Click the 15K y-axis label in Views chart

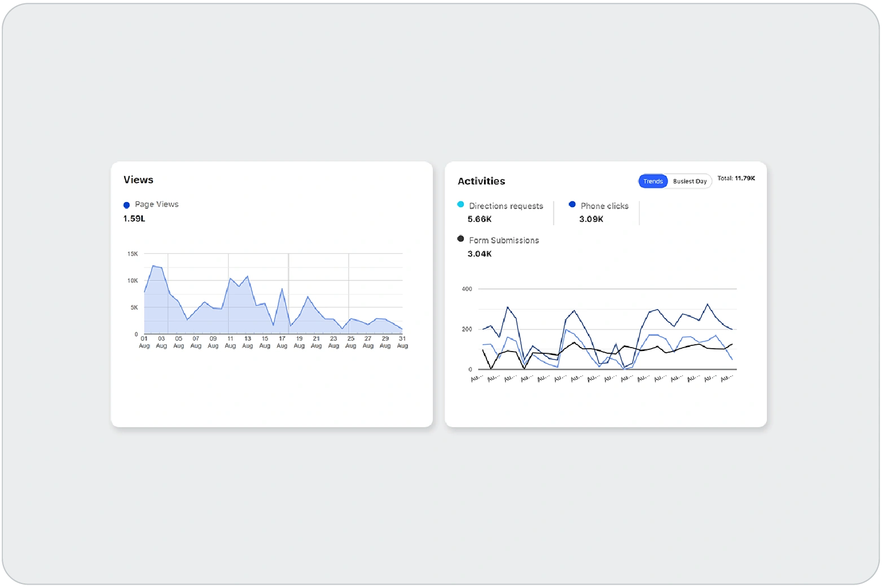133,254
